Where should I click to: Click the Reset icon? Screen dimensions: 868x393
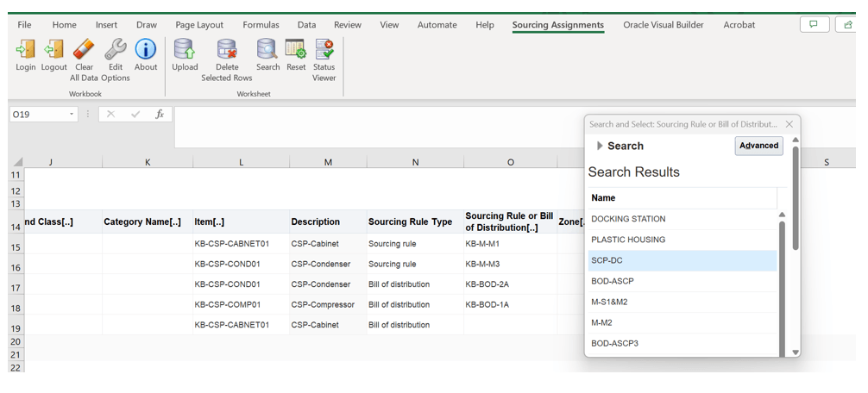296,49
